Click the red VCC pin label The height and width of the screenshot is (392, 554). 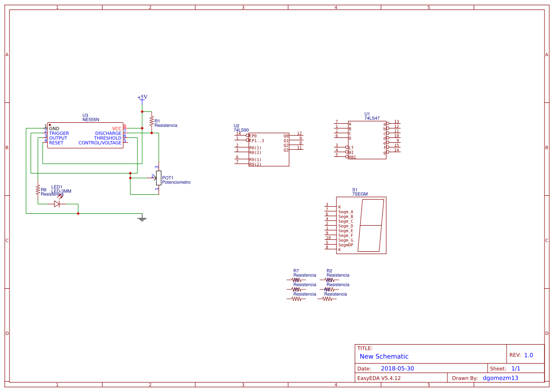pos(117,128)
